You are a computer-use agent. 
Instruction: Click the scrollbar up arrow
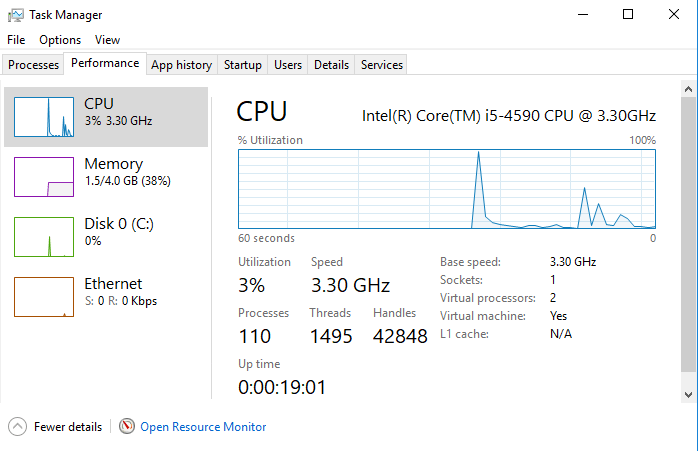(x=688, y=89)
